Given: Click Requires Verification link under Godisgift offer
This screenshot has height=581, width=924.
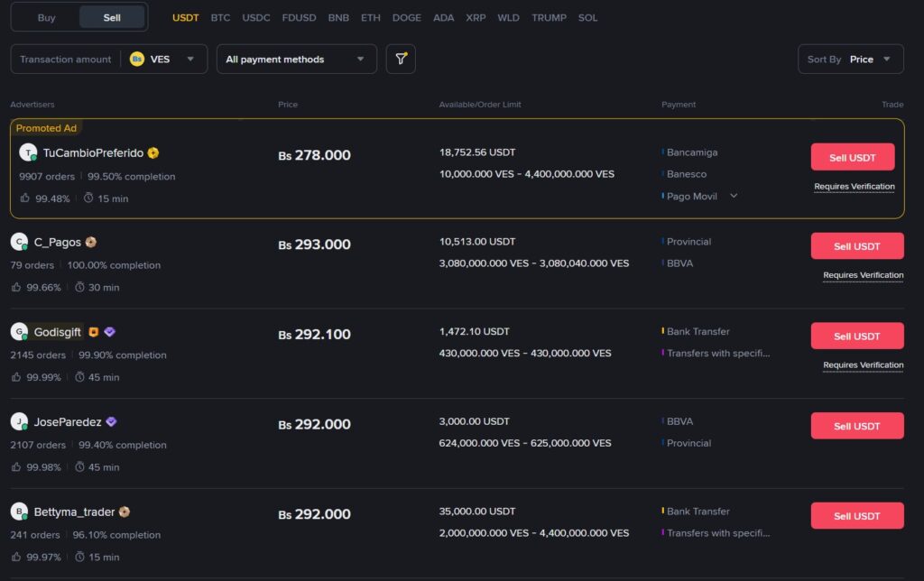Looking at the screenshot, I should (x=863, y=365).
